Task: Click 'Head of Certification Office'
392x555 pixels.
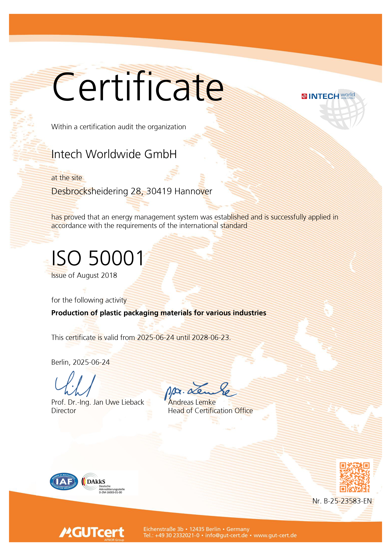Action: [x=210, y=411]
